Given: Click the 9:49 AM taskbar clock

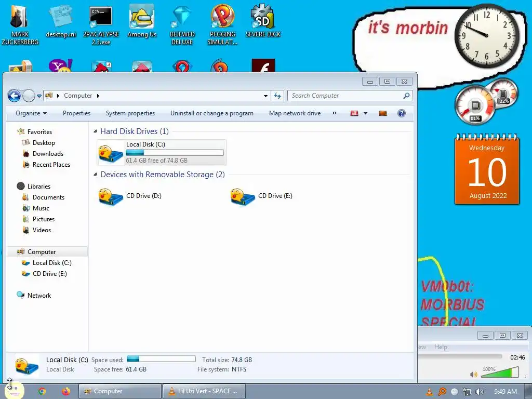Looking at the screenshot, I should (x=505, y=392).
